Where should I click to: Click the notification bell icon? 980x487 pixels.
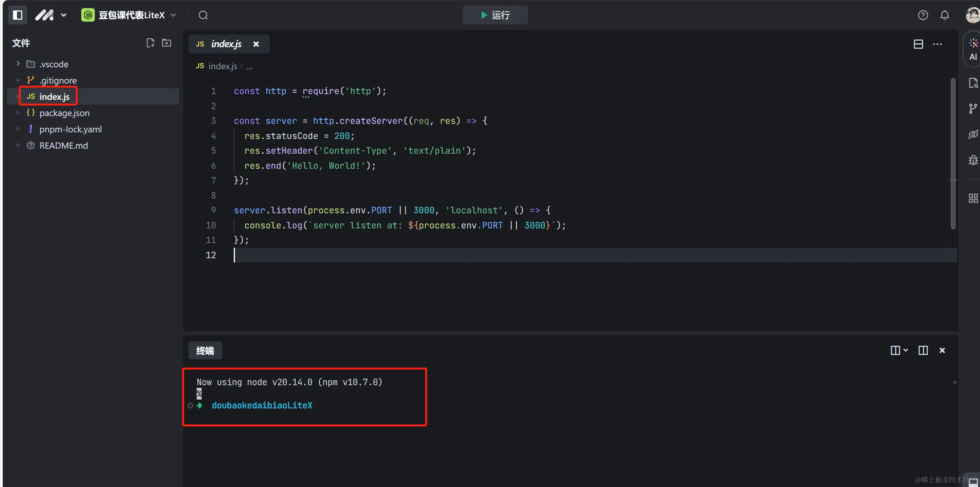pos(945,15)
